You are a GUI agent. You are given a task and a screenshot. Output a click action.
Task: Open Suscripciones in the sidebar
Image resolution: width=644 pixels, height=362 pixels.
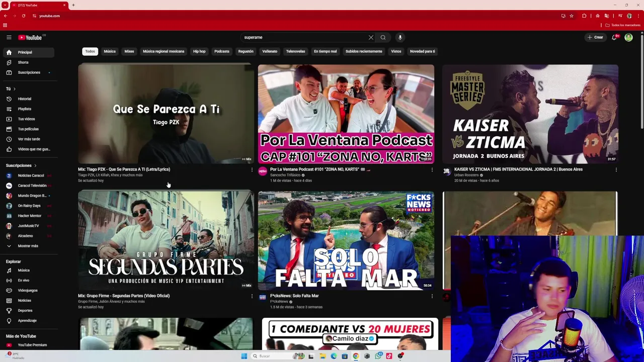[29, 72]
